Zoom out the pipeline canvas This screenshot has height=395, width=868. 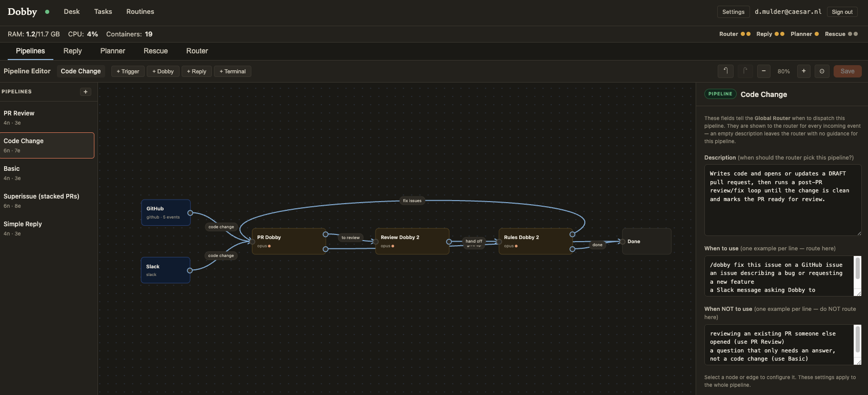point(764,71)
